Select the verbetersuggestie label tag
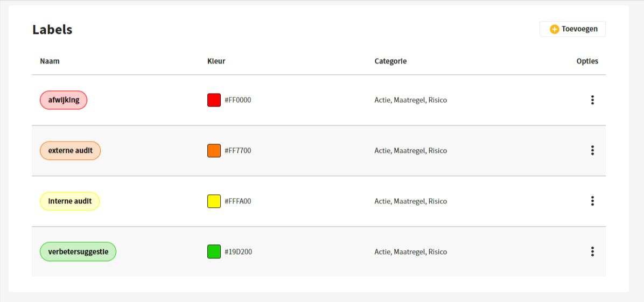Viewport: 644px width, 302px height. coord(78,251)
